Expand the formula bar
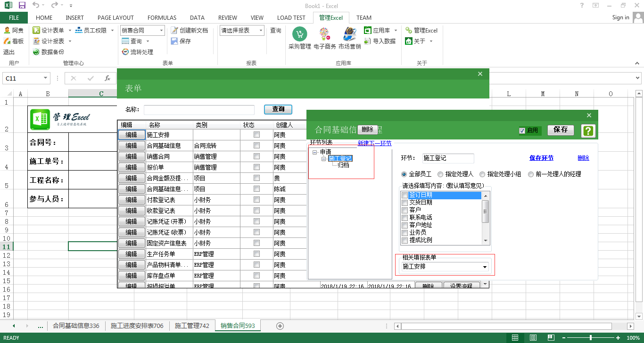644x343 pixels. (638, 78)
